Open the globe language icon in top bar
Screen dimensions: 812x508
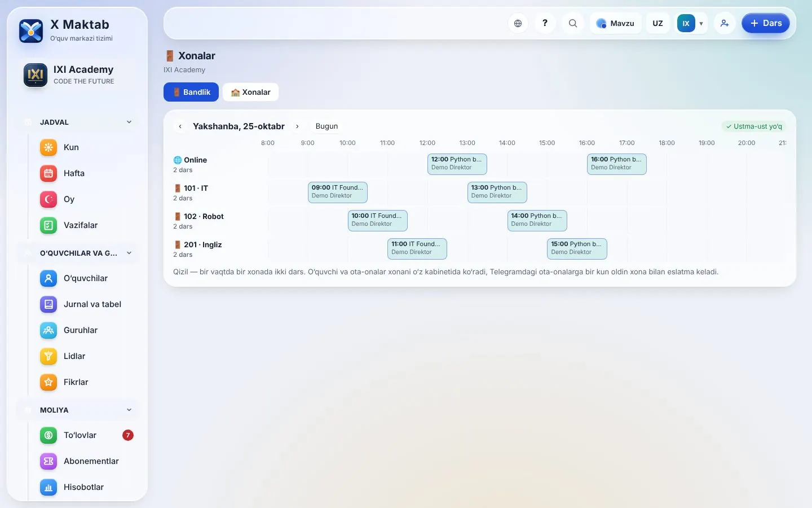tap(518, 23)
